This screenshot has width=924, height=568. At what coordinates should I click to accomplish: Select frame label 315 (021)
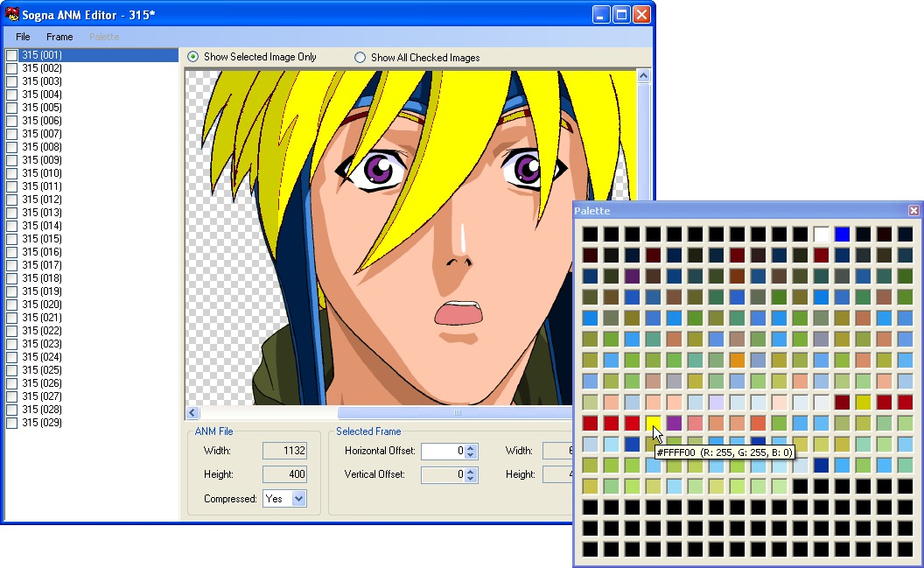[x=42, y=318]
